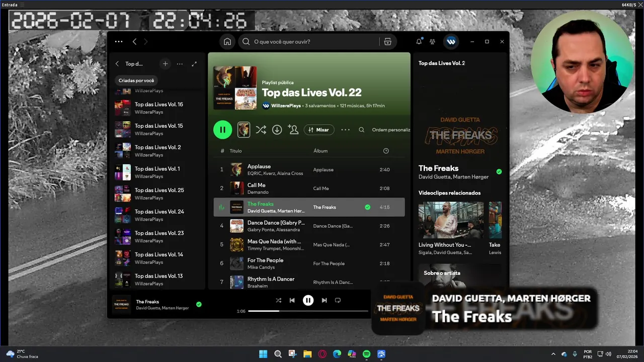Open 'Ordem personalizada' sort dropdown

tap(391, 130)
